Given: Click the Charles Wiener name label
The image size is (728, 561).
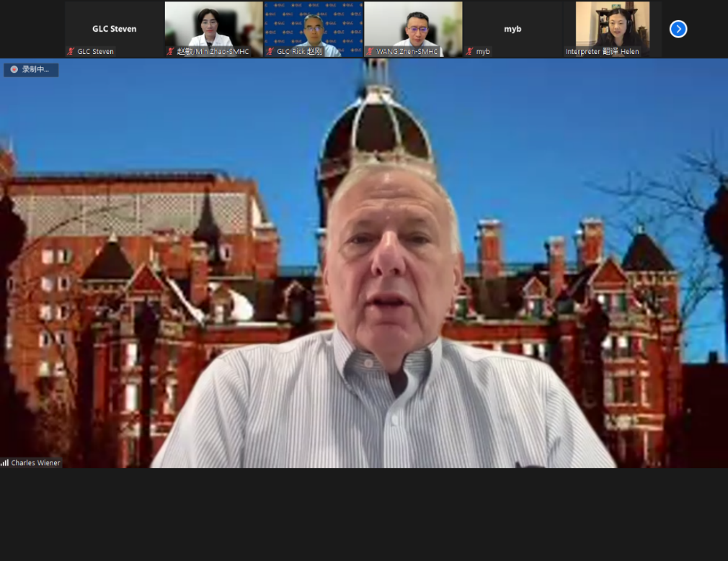Looking at the screenshot, I should pos(35,462).
